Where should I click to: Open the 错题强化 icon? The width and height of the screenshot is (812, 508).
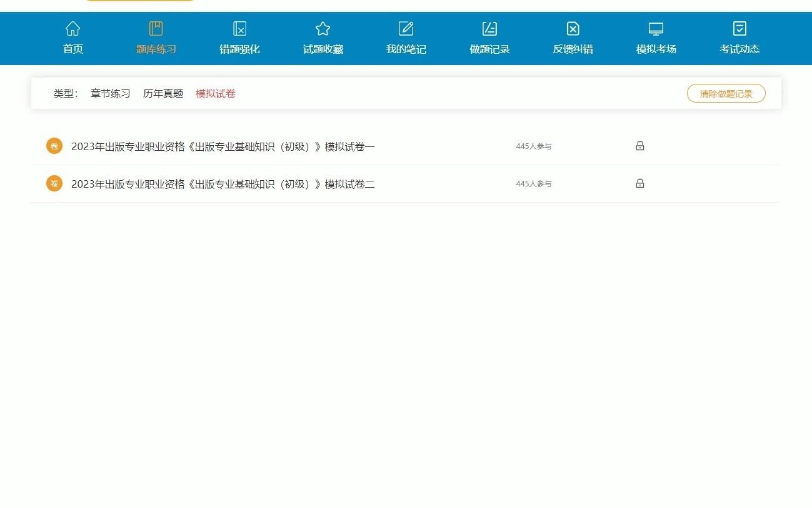(239, 28)
